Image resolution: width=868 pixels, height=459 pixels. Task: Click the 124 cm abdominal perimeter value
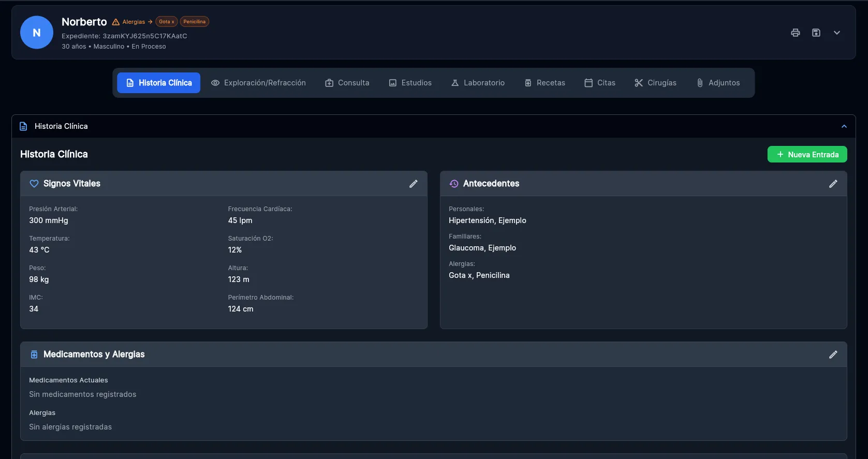pyautogui.click(x=241, y=309)
